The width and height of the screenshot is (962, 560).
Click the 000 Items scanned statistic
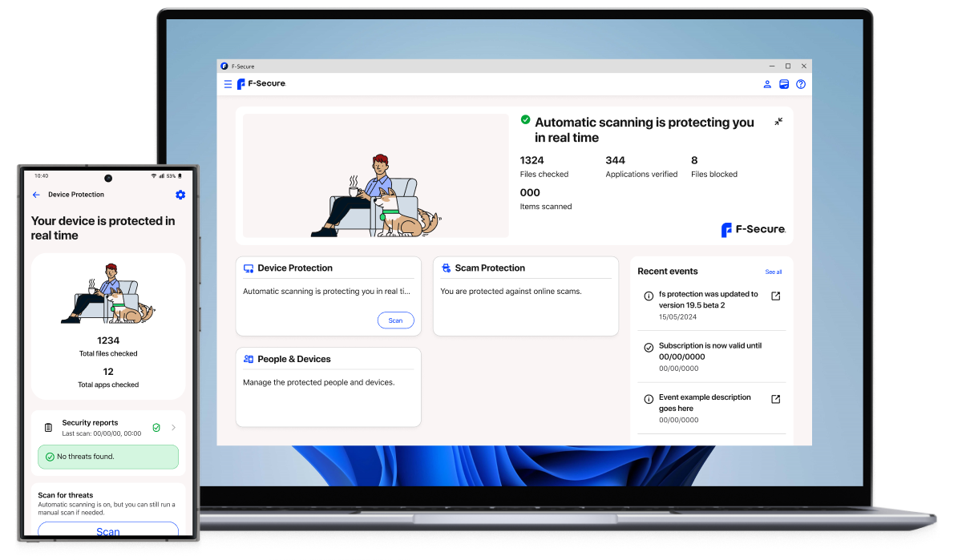546,199
